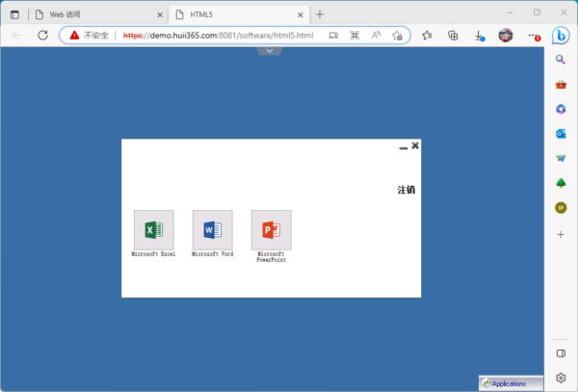Click the address bar URL field
The height and width of the screenshot is (392, 578).
(222, 35)
